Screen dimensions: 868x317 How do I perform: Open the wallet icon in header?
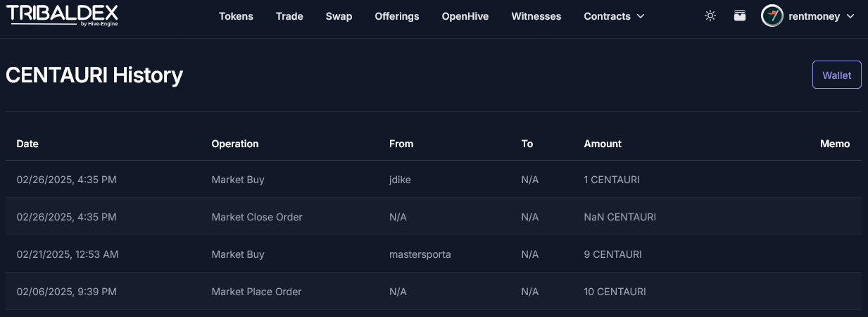(739, 15)
